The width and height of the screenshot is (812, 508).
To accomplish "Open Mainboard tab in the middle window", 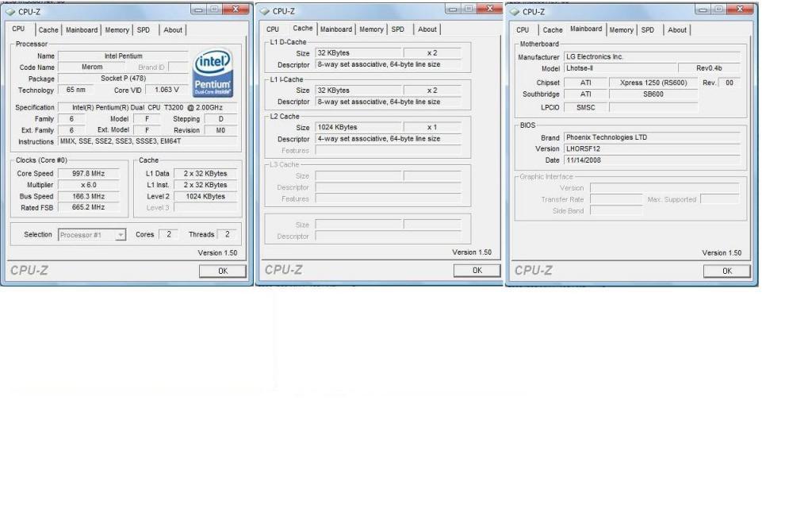I will point(336,29).
